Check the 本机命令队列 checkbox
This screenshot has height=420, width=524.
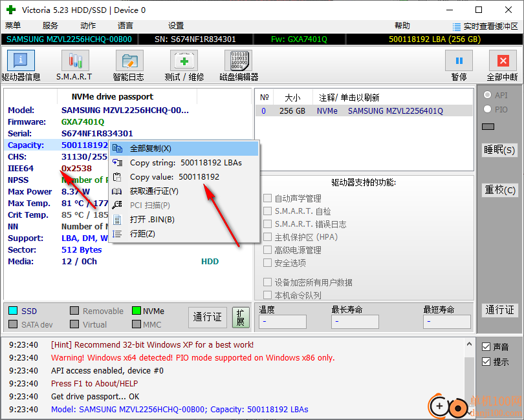pyautogui.click(x=267, y=295)
